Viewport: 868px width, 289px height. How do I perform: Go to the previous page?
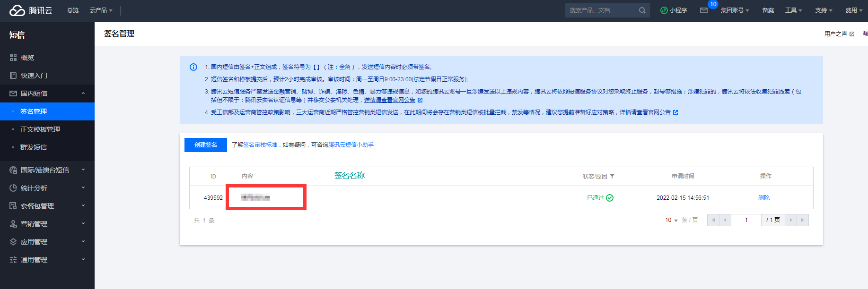coord(725,220)
